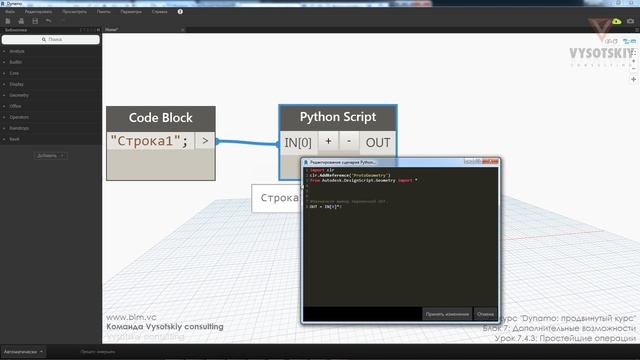
Task: Expand the Operators library category
Action: (x=19, y=117)
